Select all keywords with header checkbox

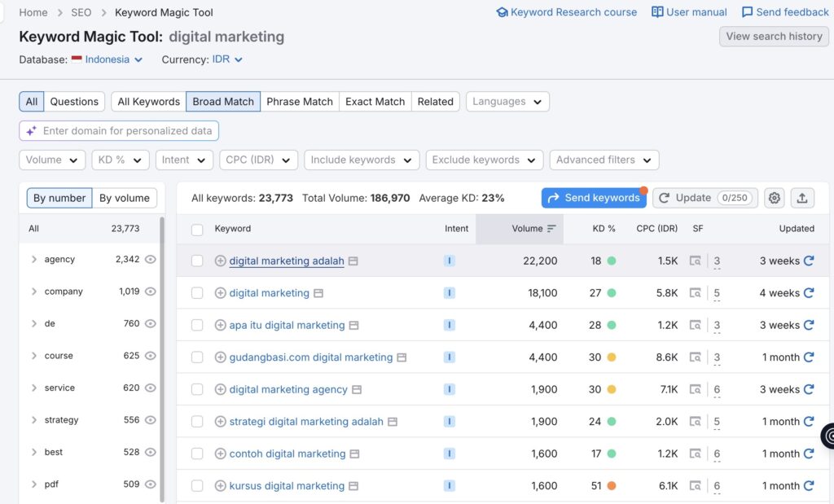(x=197, y=229)
